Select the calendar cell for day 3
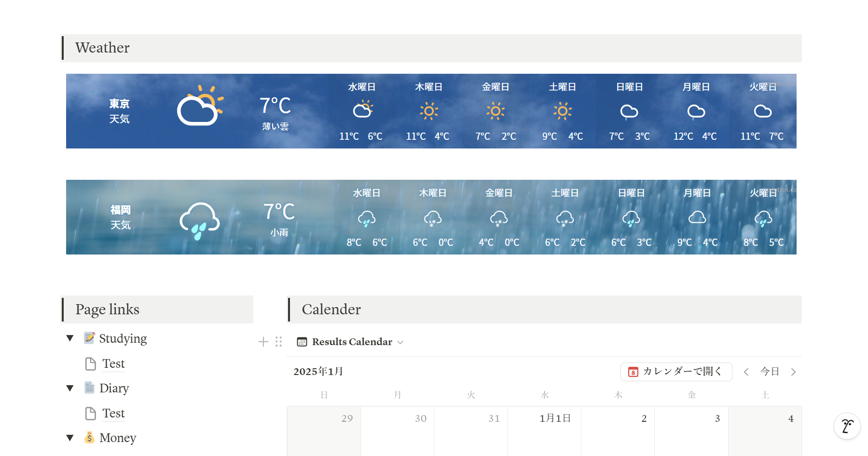Image resolution: width=868 pixels, height=456 pixels. pos(691,431)
